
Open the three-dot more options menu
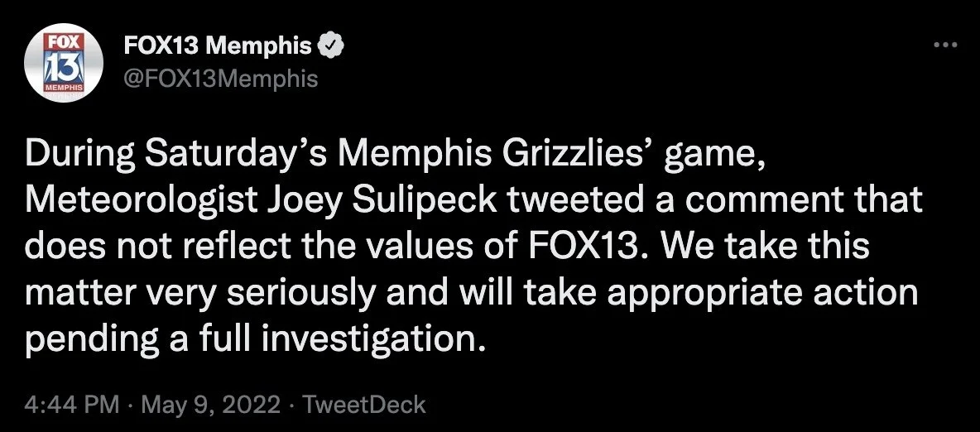pyautogui.click(x=945, y=45)
